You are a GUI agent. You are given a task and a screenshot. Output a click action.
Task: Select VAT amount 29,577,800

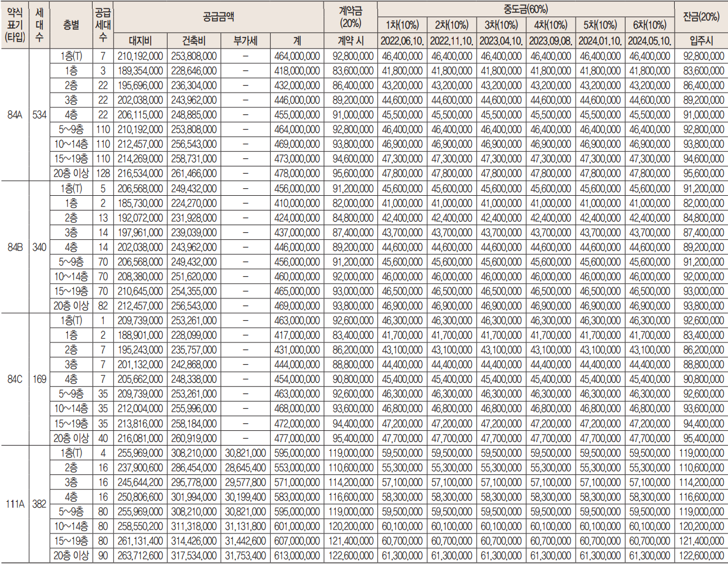(x=245, y=483)
